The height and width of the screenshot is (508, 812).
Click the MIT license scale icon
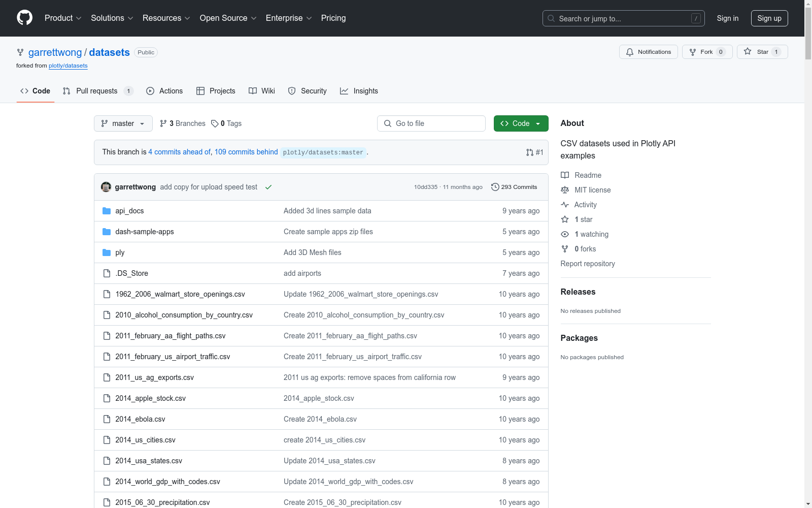[x=565, y=190]
